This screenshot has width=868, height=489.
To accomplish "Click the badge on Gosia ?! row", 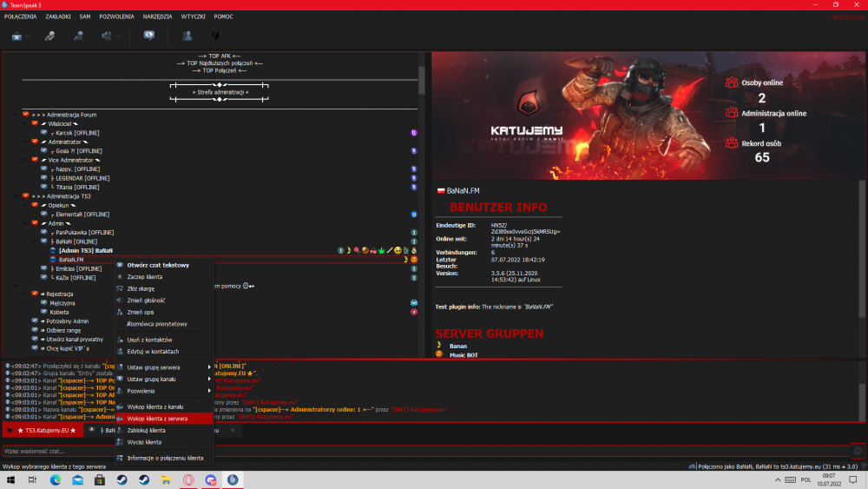I will click(x=413, y=150).
